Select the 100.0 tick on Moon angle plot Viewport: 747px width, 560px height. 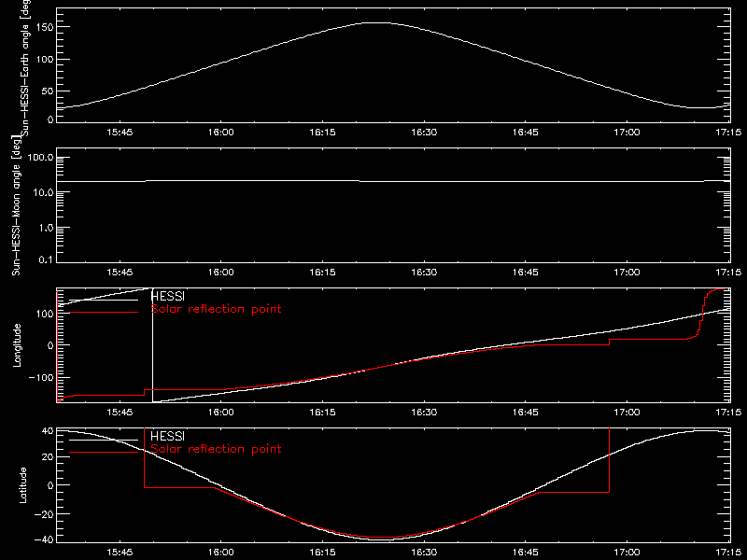coord(41,158)
